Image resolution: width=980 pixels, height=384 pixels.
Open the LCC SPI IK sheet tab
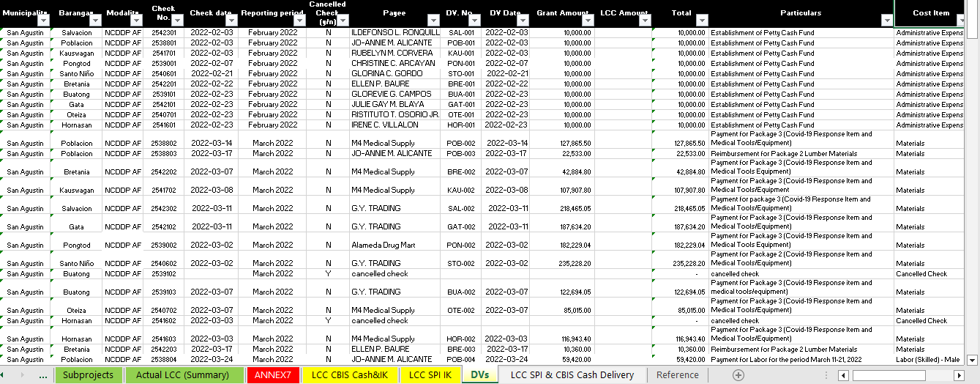(430, 375)
